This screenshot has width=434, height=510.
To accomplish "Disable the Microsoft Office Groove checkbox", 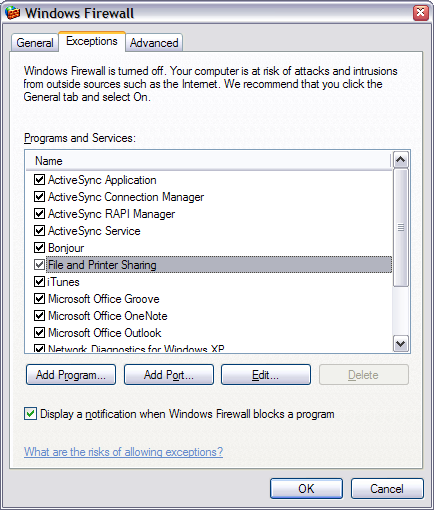I will pyautogui.click(x=39, y=299).
